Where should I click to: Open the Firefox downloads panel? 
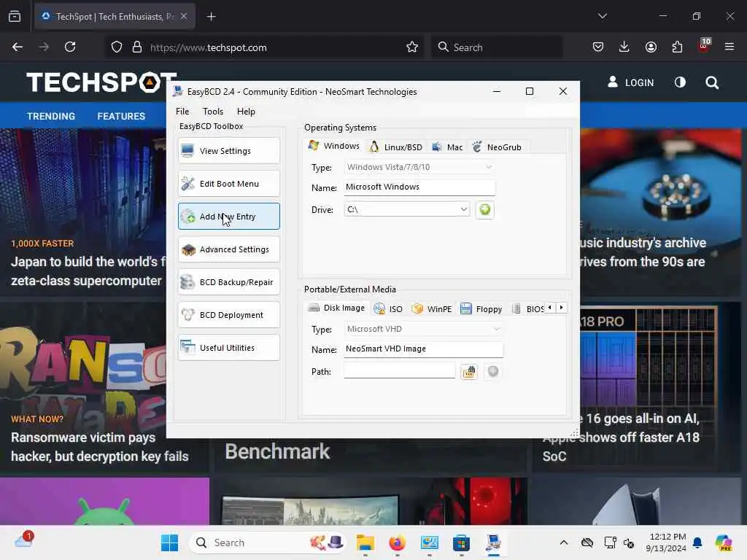(x=624, y=47)
